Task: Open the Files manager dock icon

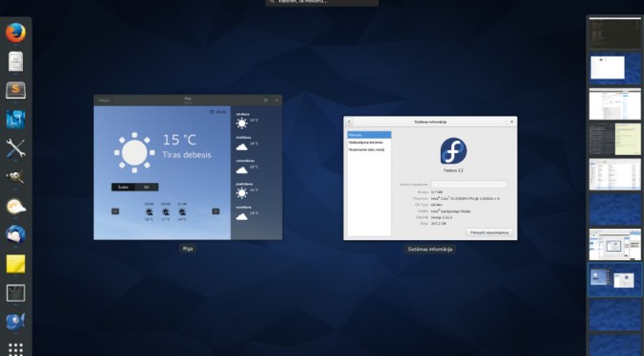Action: coord(15,61)
